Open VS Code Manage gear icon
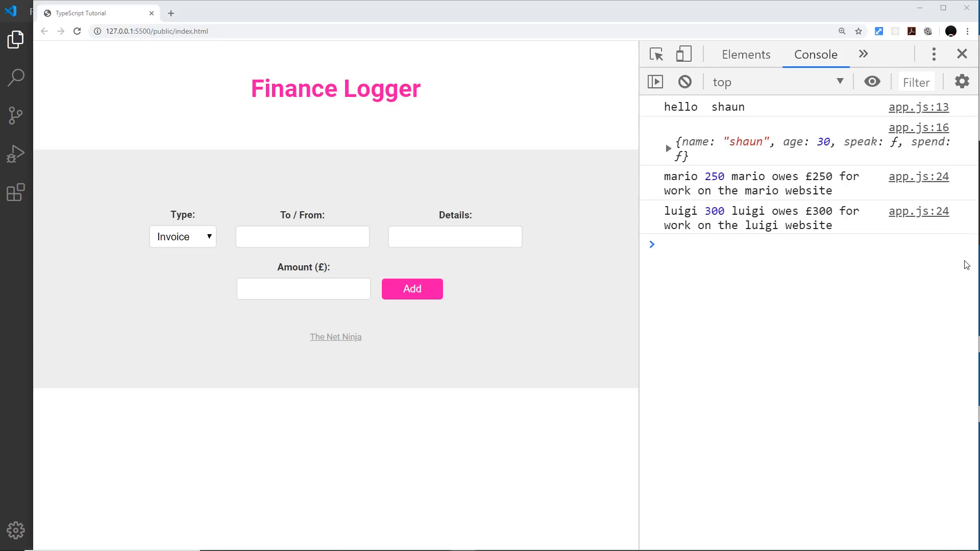The height and width of the screenshot is (551, 980). (x=16, y=531)
